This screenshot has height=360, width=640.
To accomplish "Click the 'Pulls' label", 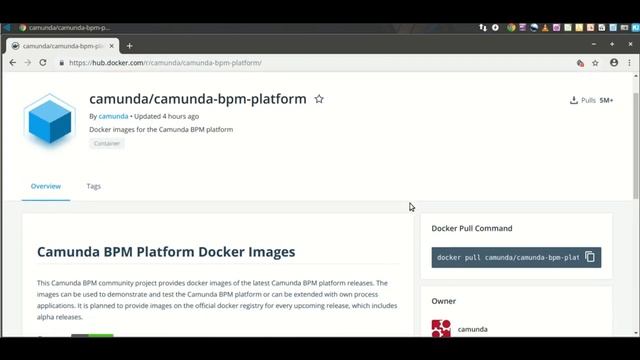I will coord(588,100).
